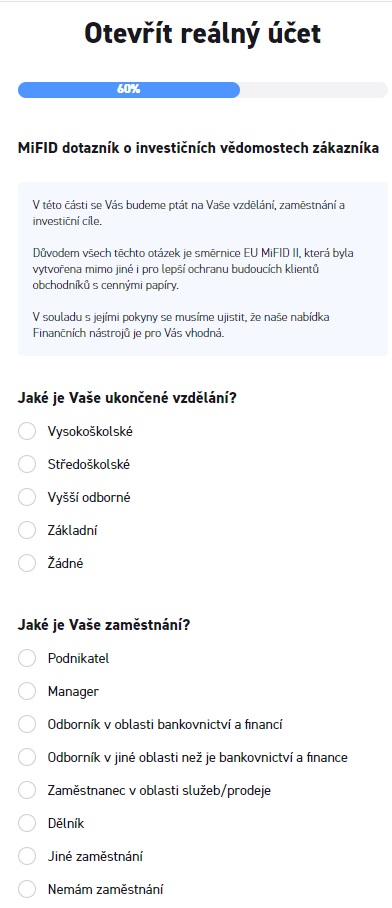The image size is (392, 908).
Task: Click the unfilled part of progress bar
Action: (x=314, y=90)
